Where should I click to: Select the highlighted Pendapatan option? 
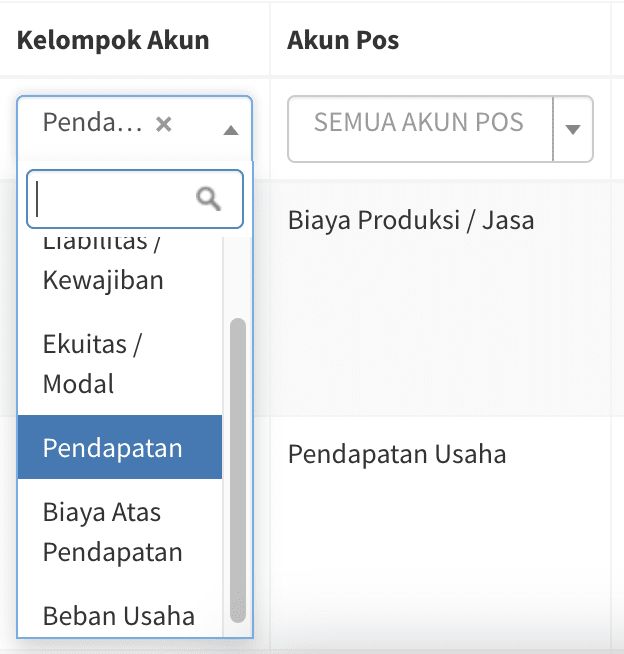[x=113, y=448]
